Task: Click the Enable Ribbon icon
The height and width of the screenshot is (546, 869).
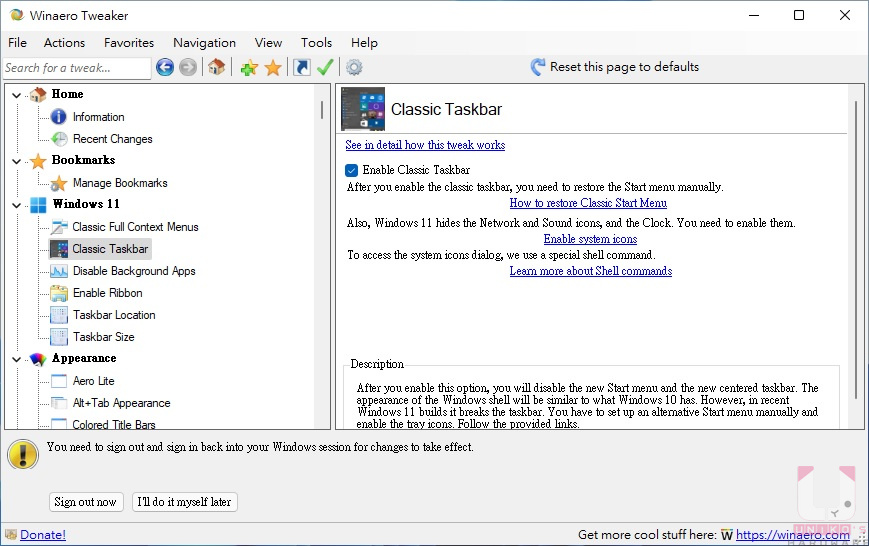Action: (59, 293)
